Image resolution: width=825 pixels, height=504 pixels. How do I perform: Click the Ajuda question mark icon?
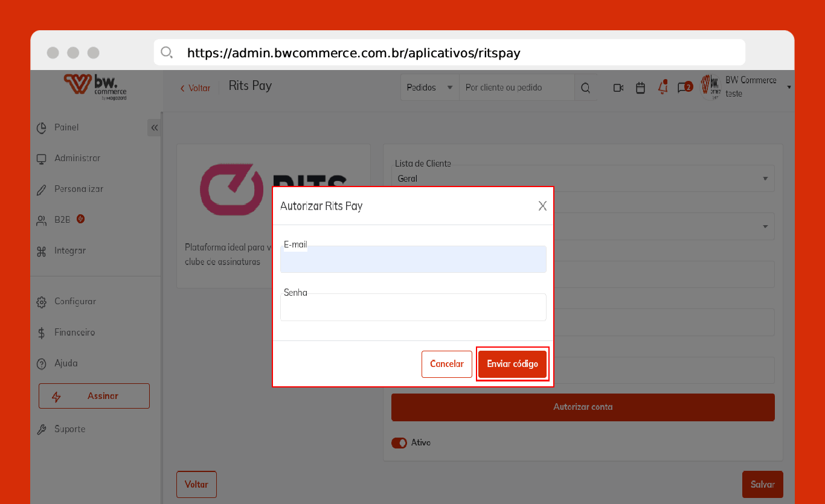pyautogui.click(x=42, y=364)
